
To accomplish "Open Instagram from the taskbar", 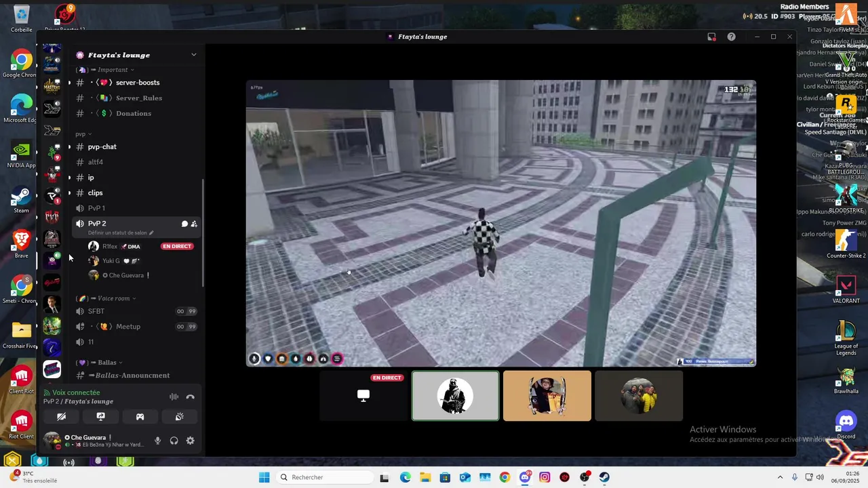I will (545, 477).
